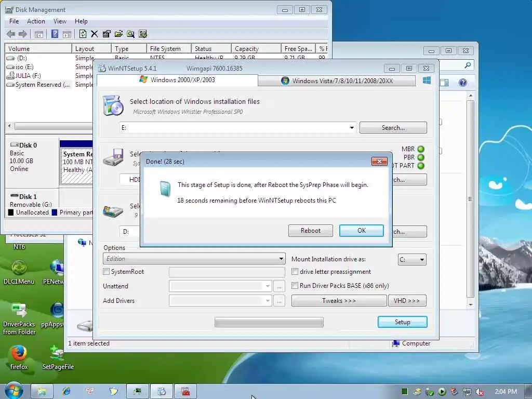This screenshot has height=399, width=532.
Task: Click the search magnifier in the Explorer window
Action: [x=468, y=65]
